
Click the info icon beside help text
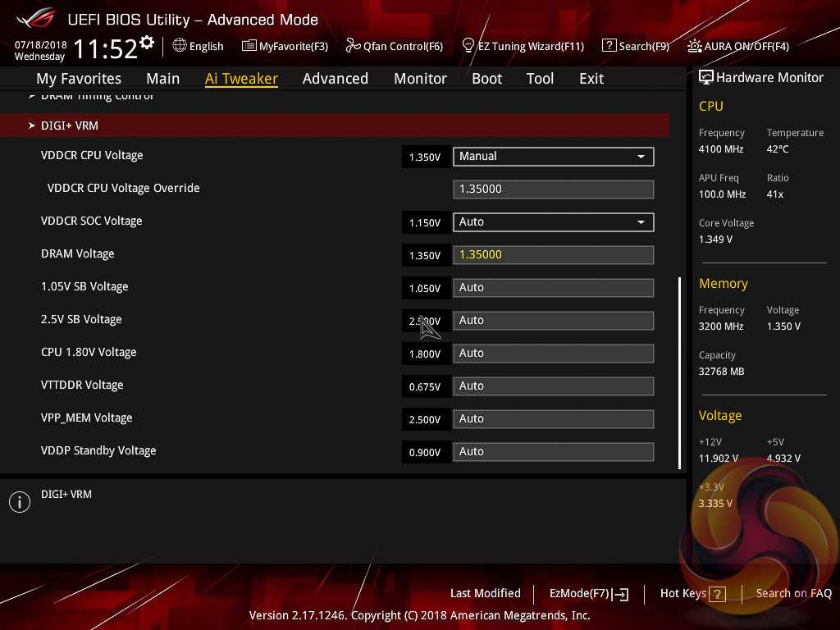click(20, 502)
